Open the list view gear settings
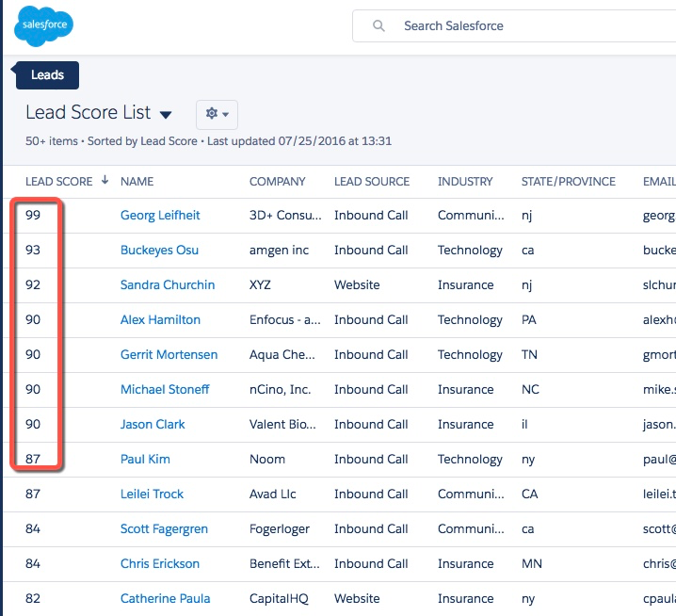 (x=217, y=114)
